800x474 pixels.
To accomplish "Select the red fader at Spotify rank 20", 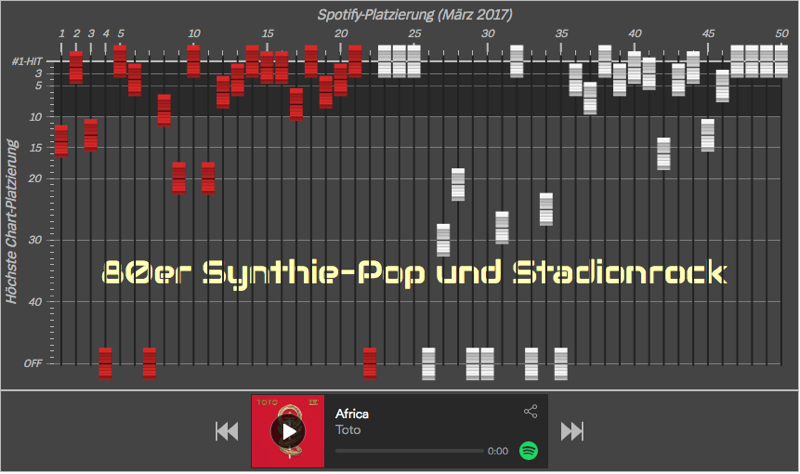I will (x=341, y=80).
